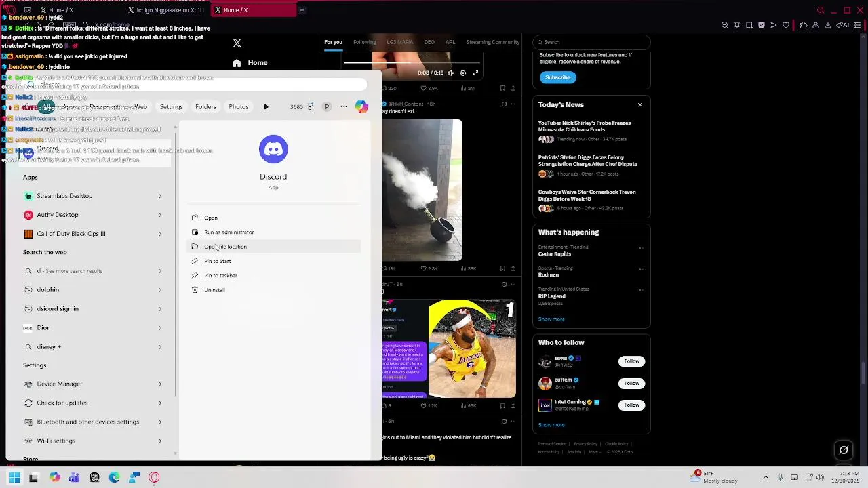This screenshot has width=868, height=488.
Task: Click the Subscribe button
Action: pos(557,77)
